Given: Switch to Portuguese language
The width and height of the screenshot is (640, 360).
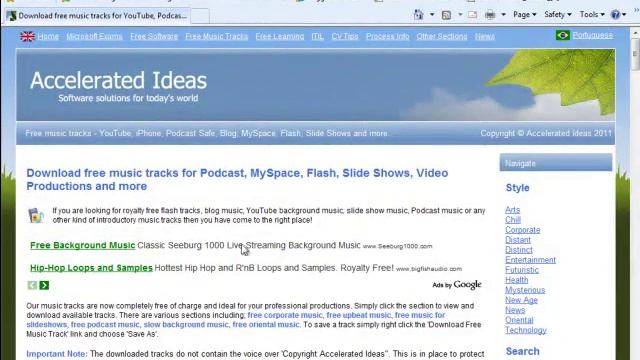Looking at the screenshot, I should click(x=592, y=35).
